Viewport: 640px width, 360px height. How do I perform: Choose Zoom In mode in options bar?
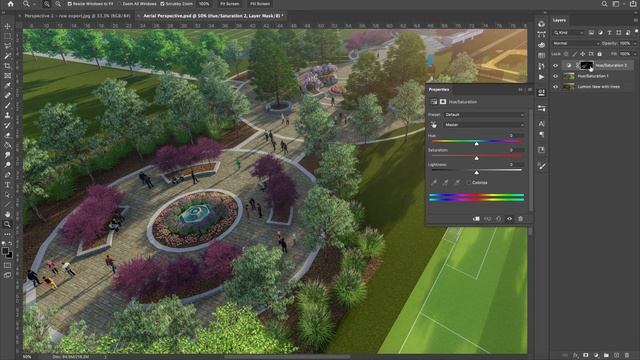coord(47,4)
